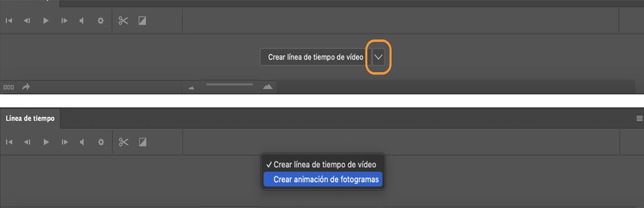Choose checked 'Crear línea de tiempo de vídeo' menu item
This screenshot has height=208, width=644.
pyautogui.click(x=323, y=165)
